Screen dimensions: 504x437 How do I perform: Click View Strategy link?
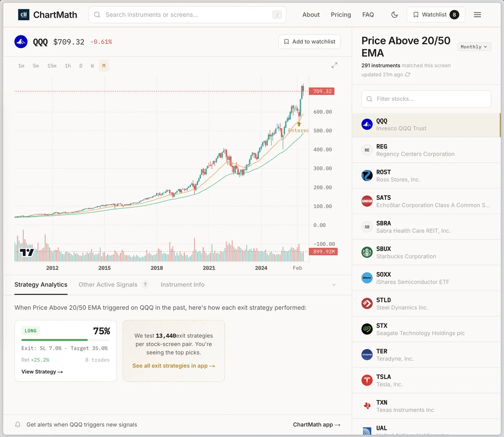pyautogui.click(x=42, y=372)
